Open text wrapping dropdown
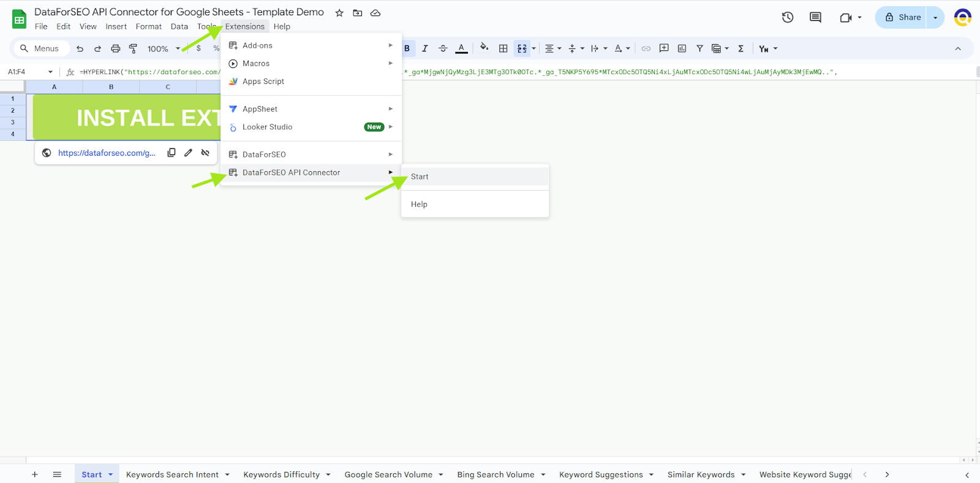The width and height of the screenshot is (980, 483). point(599,48)
